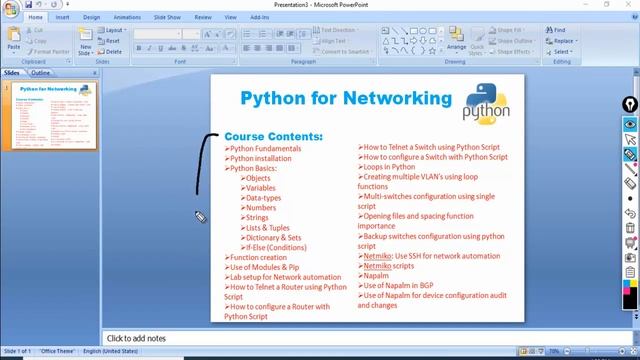The width and height of the screenshot is (640, 360).
Task: Switch to the Outline pane tab
Action: [40, 73]
